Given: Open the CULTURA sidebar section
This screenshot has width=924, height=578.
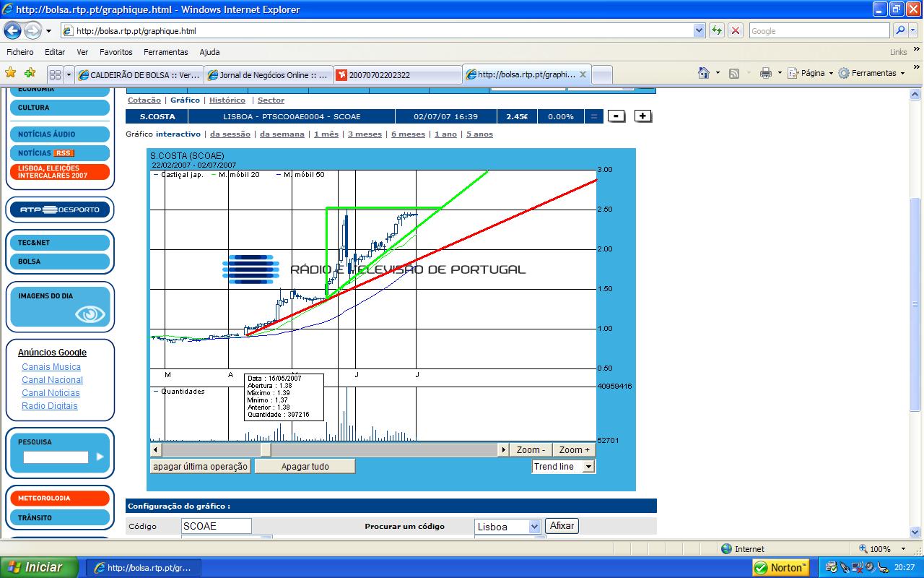Looking at the screenshot, I should [59, 108].
